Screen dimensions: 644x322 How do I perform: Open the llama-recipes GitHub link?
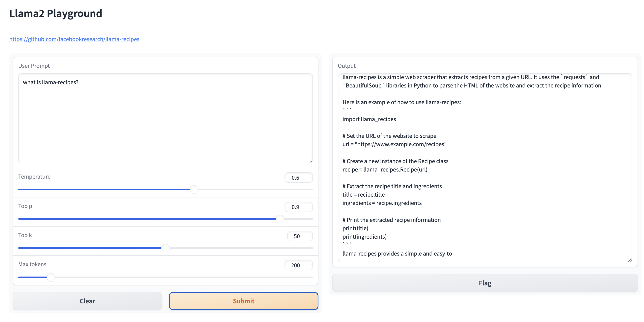(x=74, y=39)
